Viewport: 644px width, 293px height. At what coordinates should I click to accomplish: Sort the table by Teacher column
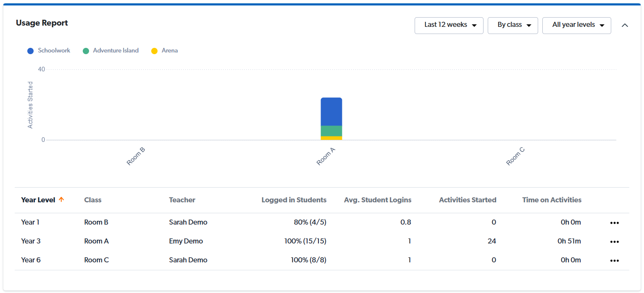(182, 200)
